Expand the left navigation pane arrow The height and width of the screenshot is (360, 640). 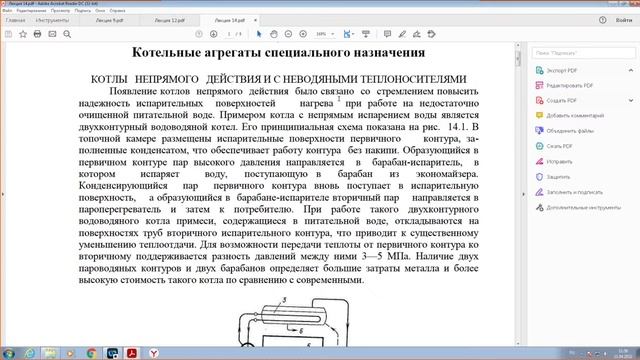click(x=3, y=194)
